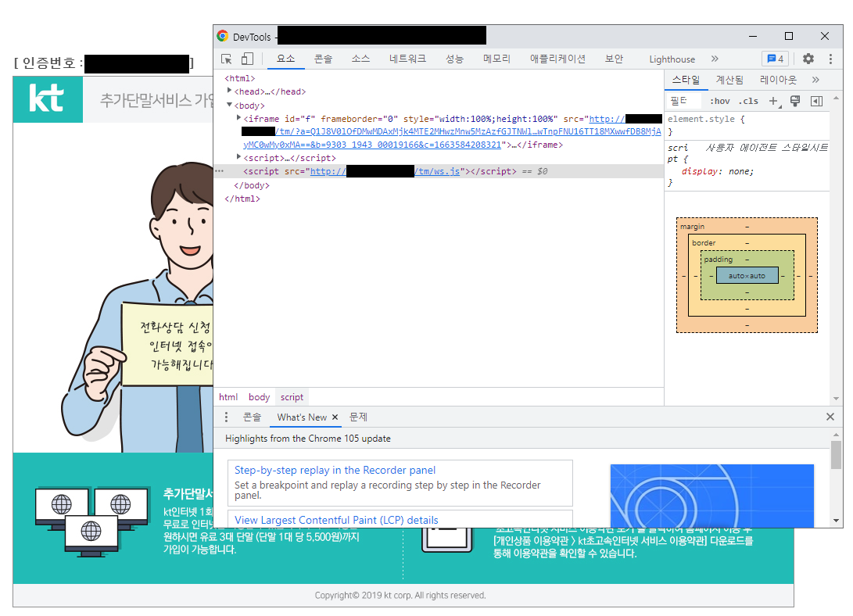Click the drawer vertical scrollbar thumb
The height and width of the screenshot is (616, 853).
pos(836,454)
